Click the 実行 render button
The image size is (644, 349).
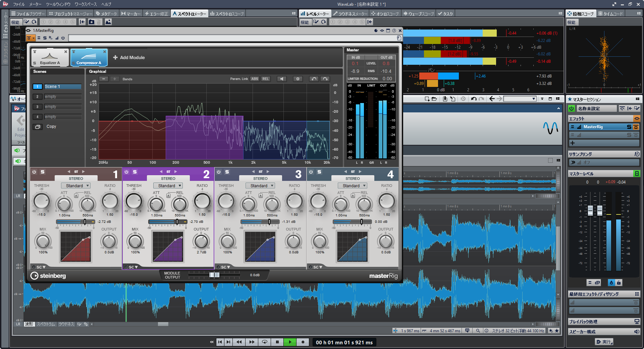tap(604, 342)
